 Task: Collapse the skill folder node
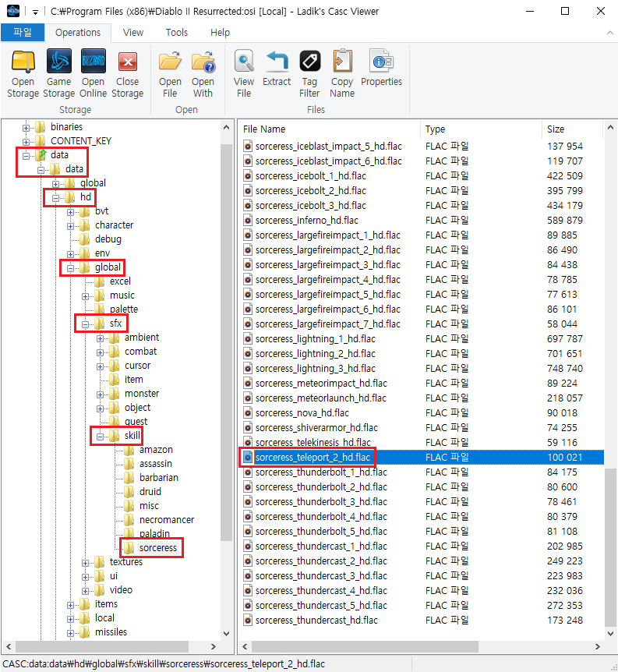point(101,437)
